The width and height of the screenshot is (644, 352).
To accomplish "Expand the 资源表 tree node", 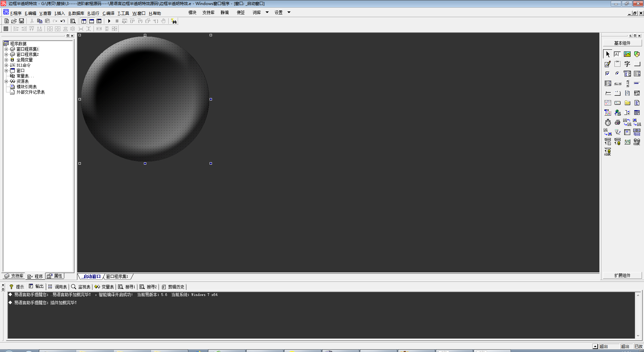I will click(x=6, y=81).
